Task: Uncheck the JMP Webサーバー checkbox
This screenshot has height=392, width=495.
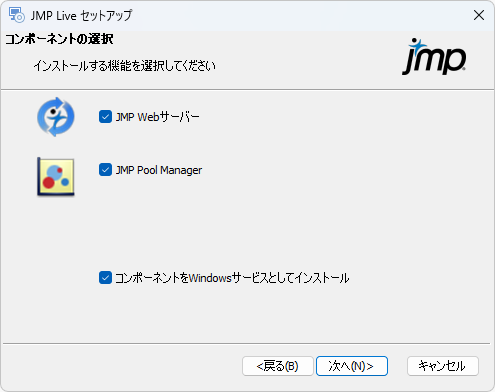Action: [105, 117]
